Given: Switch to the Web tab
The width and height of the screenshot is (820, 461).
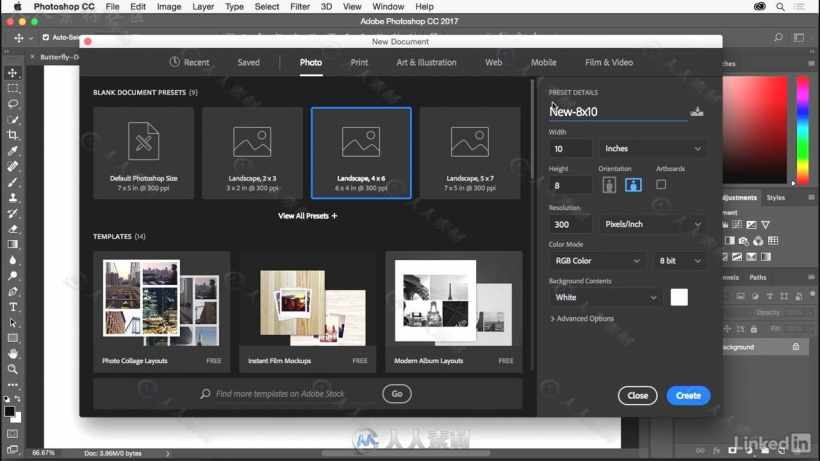Looking at the screenshot, I should coord(493,62).
